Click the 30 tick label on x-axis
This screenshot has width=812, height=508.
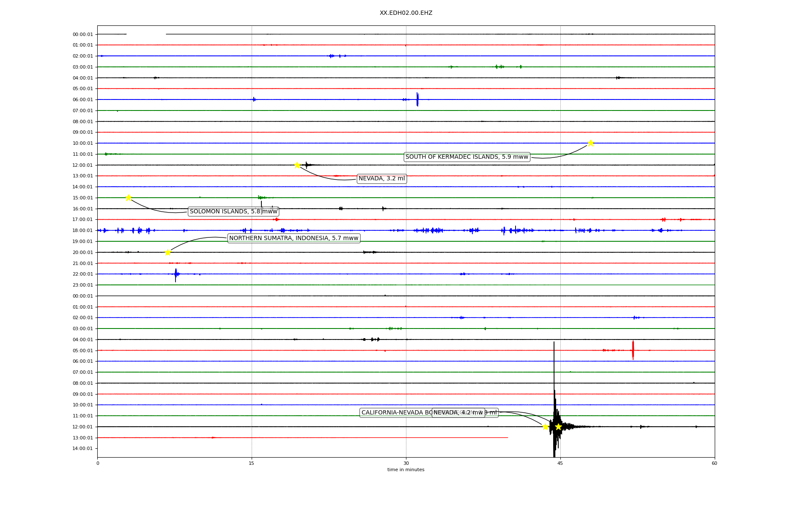point(406,464)
